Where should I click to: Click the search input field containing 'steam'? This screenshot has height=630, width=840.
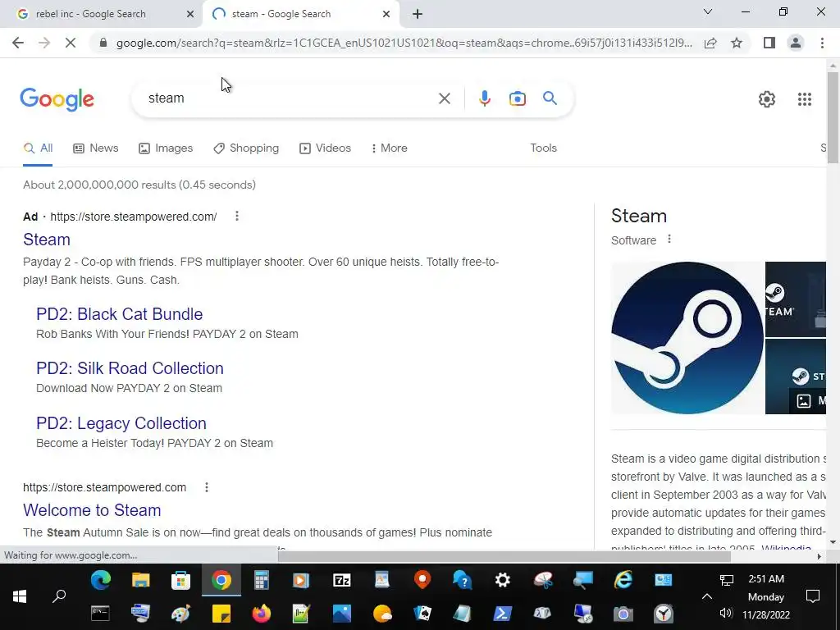tap(284, 98)
